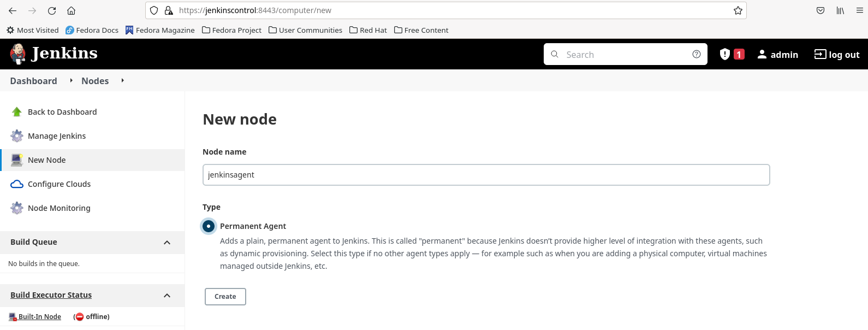
Task: Click the Build Queue heading text
Action: 34,242
